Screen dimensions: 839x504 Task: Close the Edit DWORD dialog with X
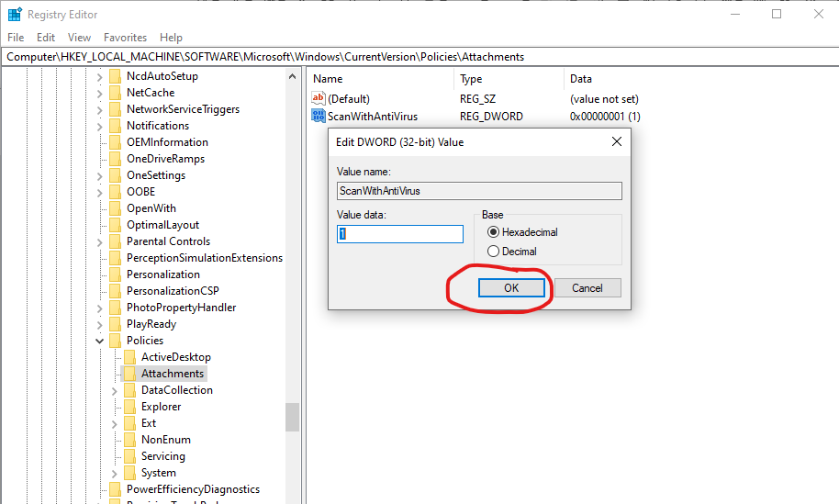tap(617, 141)
